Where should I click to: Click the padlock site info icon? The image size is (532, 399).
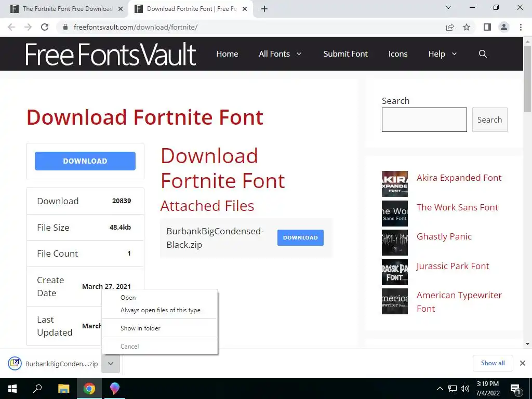click(66, 27)
